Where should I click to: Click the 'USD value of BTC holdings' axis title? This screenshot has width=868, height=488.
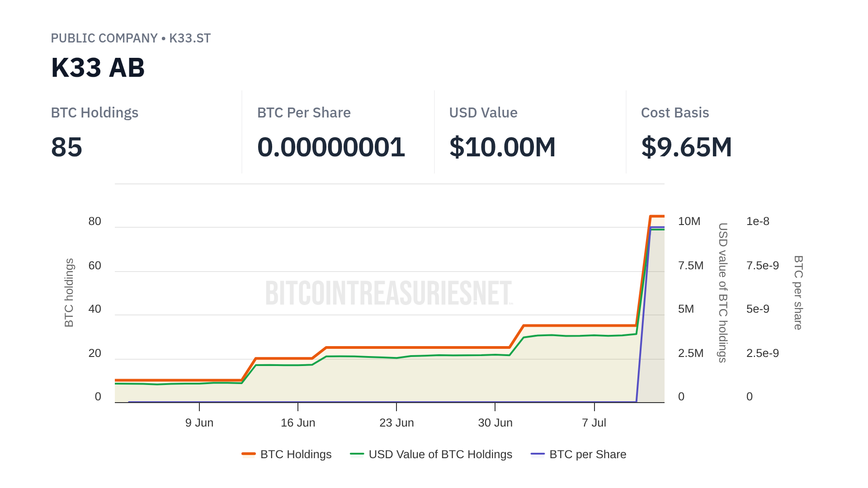pyautogui.click(x=723, y=293)
